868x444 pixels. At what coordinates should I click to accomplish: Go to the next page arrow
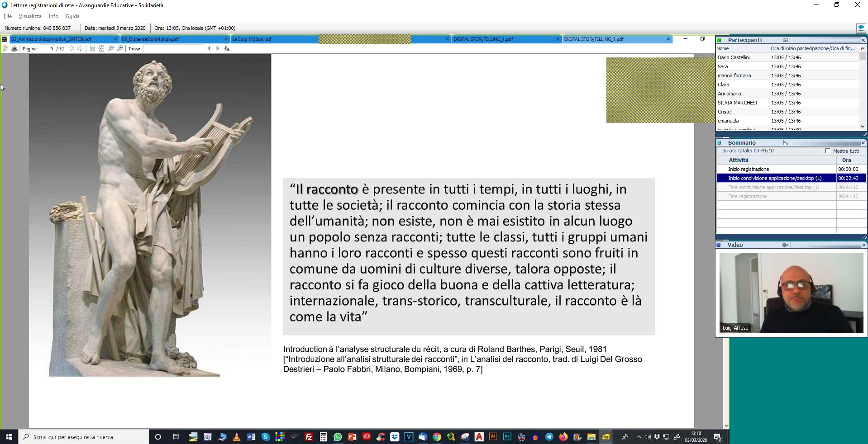[x=80, y=48]
